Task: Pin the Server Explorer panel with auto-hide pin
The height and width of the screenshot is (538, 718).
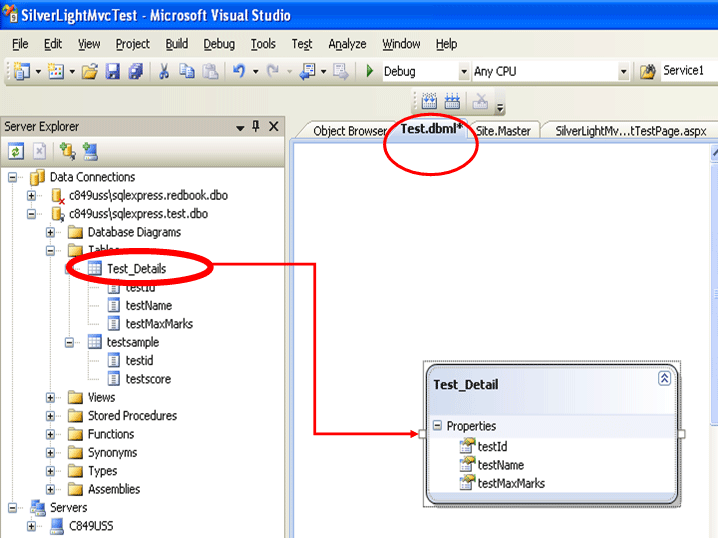Action: (256, 126)
